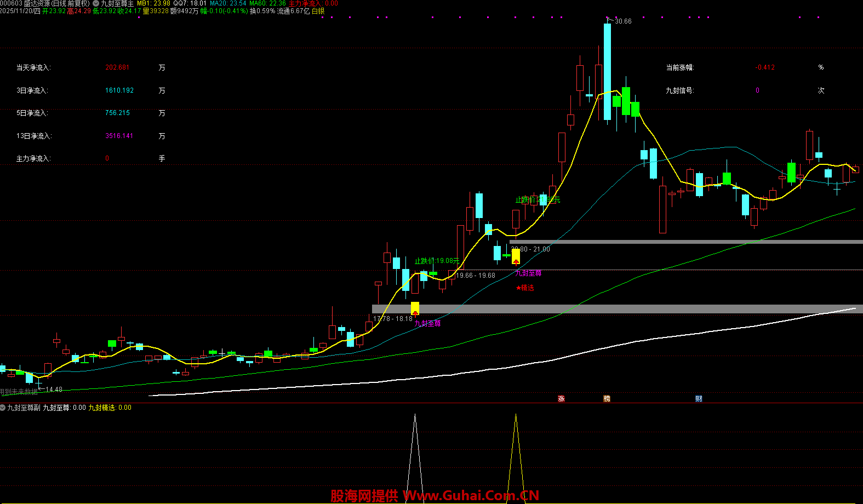
Task: Select the MA20: 23.54 indicator label
Action: 228,3
